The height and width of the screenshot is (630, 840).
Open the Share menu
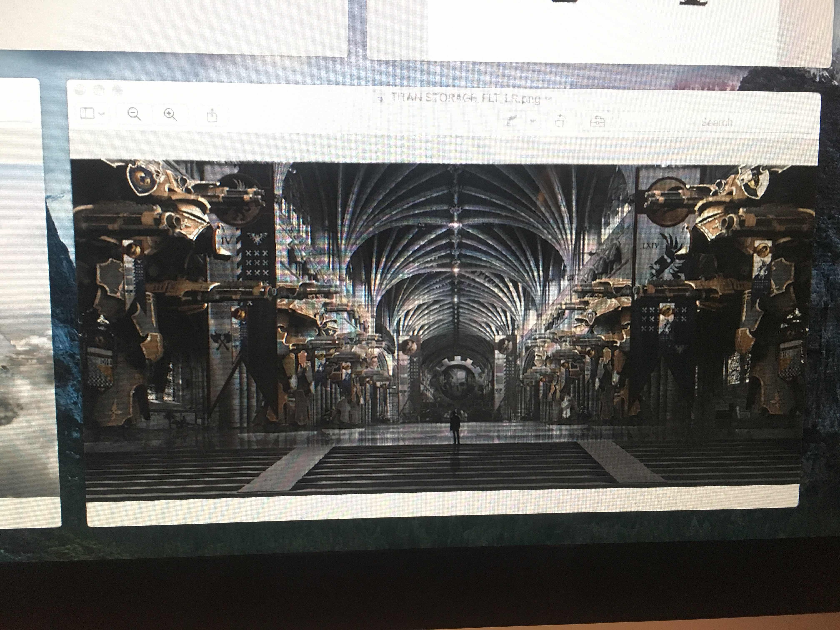212,115
